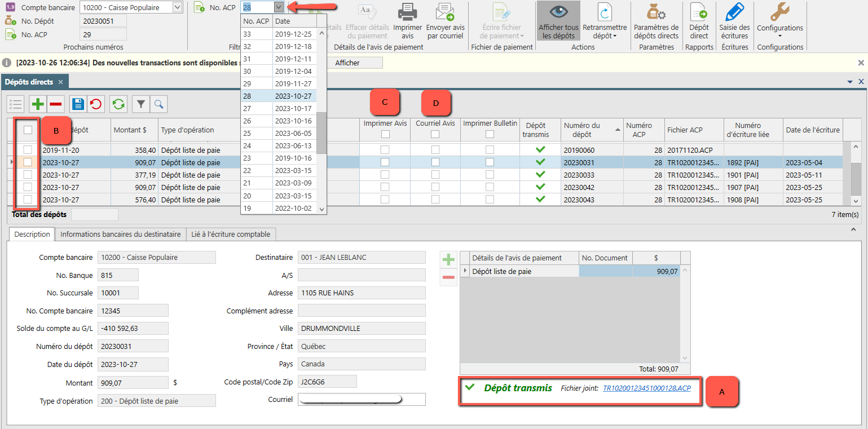The width and height of the screenshot is (868, 429).
Task: Check the Imprimer Avis header checkbox
Action: (x=385, y=134)
